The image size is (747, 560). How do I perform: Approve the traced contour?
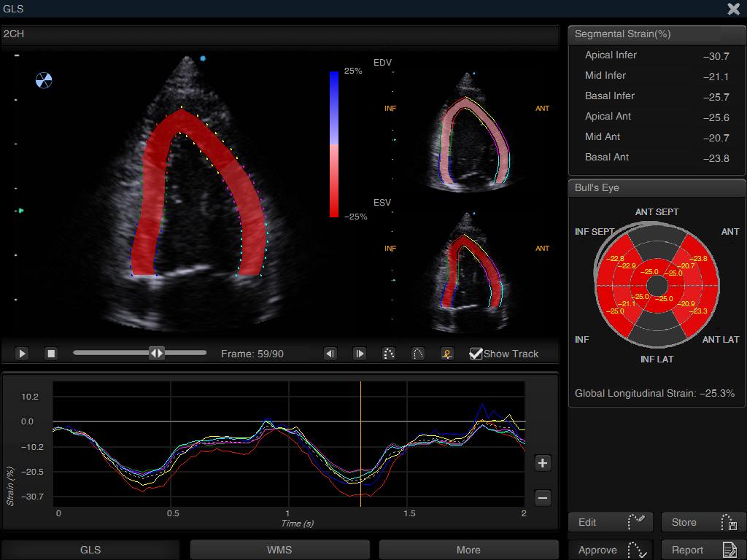(x=611, y=550)
